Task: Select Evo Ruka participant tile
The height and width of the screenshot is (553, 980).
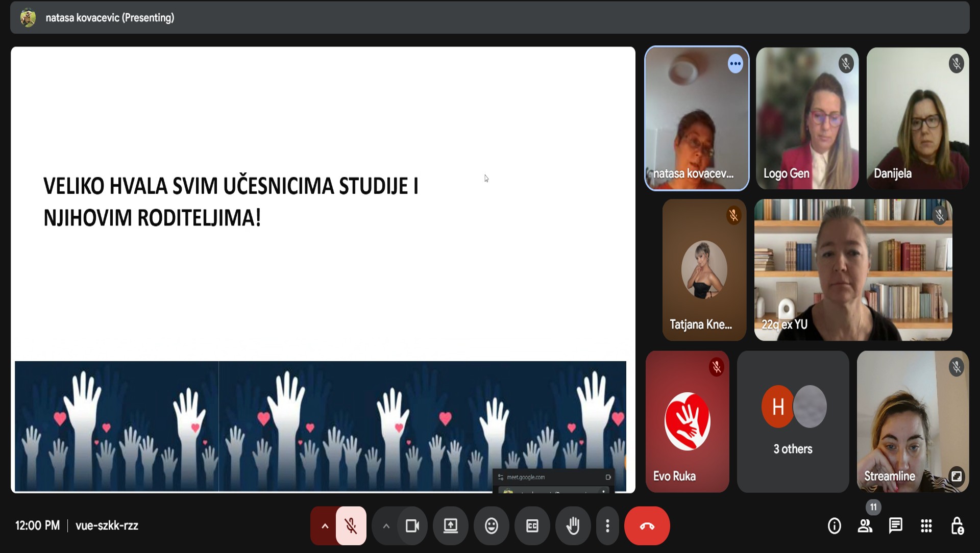Action: tap(687, 421)
